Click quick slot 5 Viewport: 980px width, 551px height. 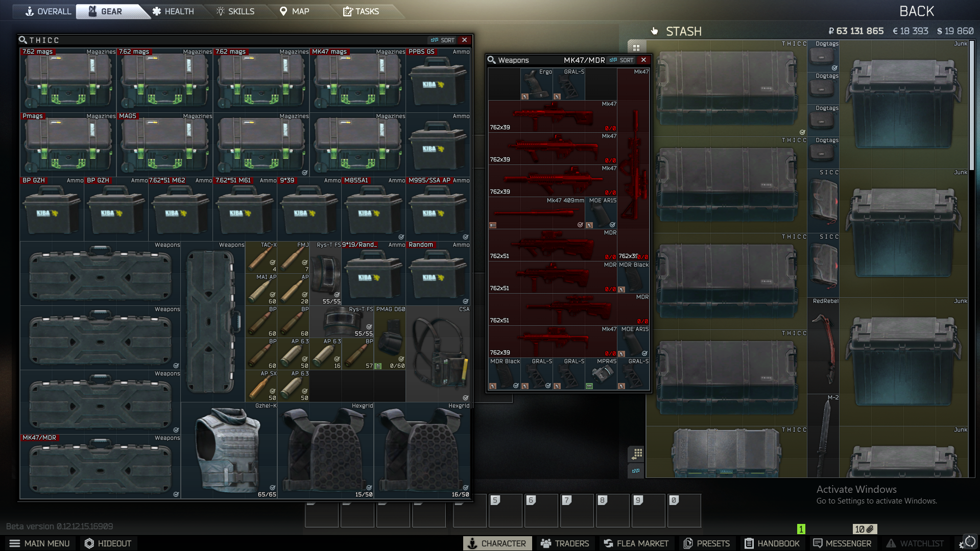point(506,511)
